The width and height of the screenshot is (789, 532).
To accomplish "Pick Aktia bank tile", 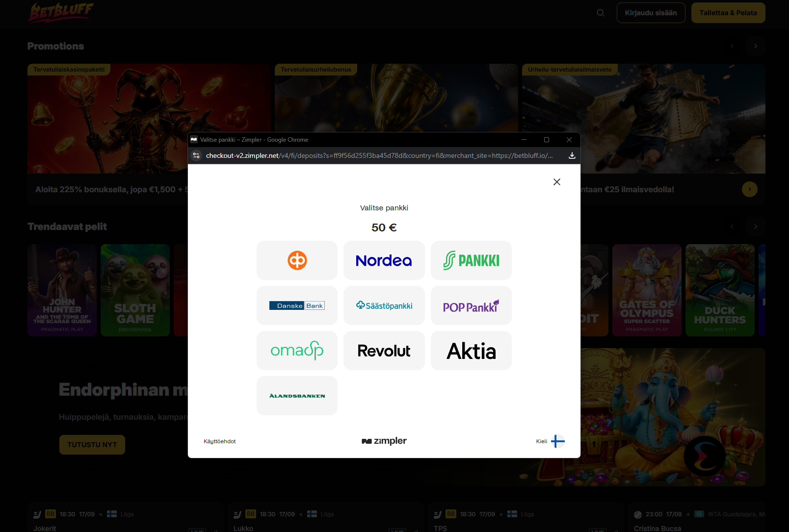I will coord(471,351).
